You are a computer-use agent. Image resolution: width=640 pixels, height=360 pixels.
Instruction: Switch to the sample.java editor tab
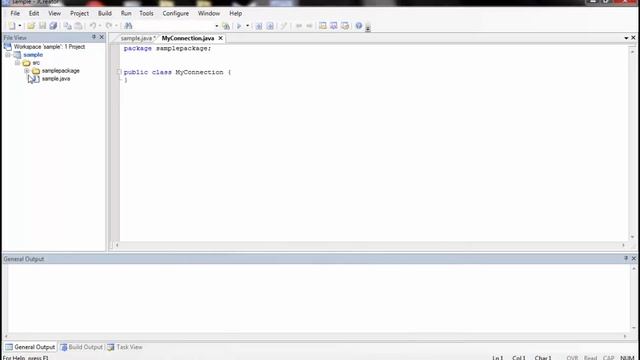point(138,38)
